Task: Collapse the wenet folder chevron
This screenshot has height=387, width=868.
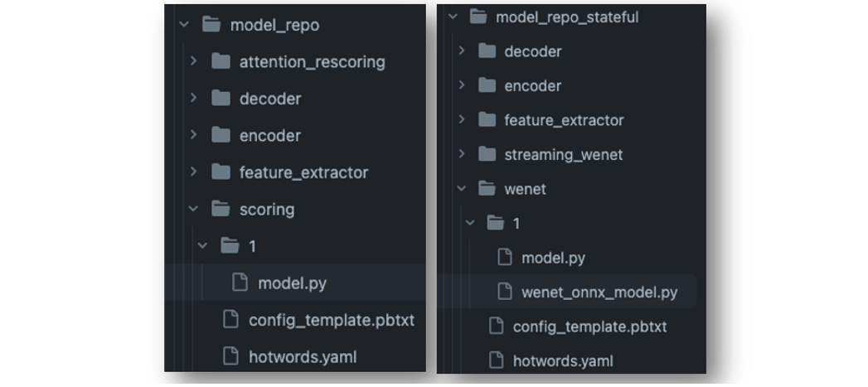Action: pos(461,188)
